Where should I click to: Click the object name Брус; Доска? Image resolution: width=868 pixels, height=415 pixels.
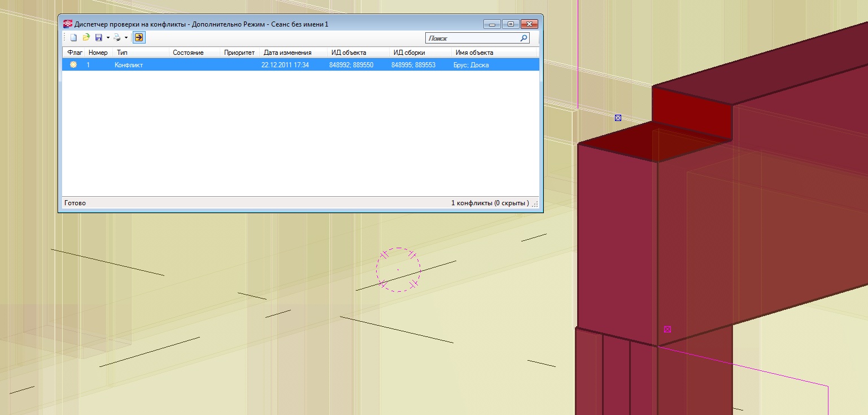click(471, 65)
